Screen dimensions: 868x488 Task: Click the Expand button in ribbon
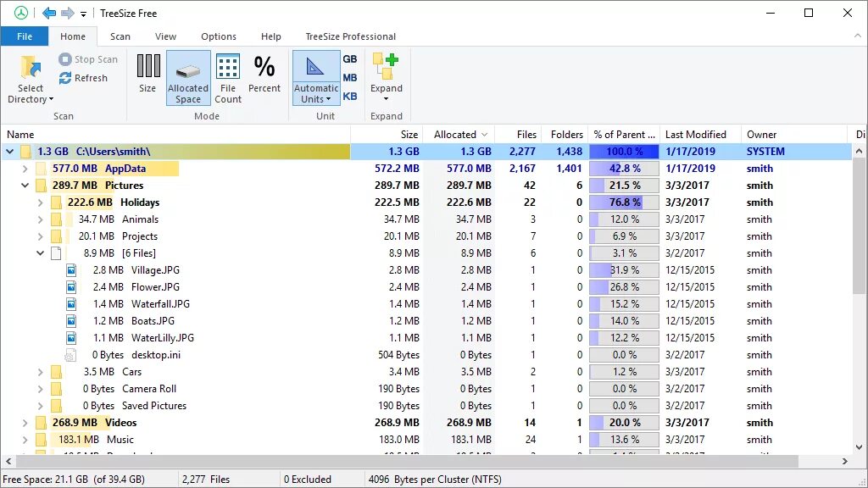click(x=386, y=77)
